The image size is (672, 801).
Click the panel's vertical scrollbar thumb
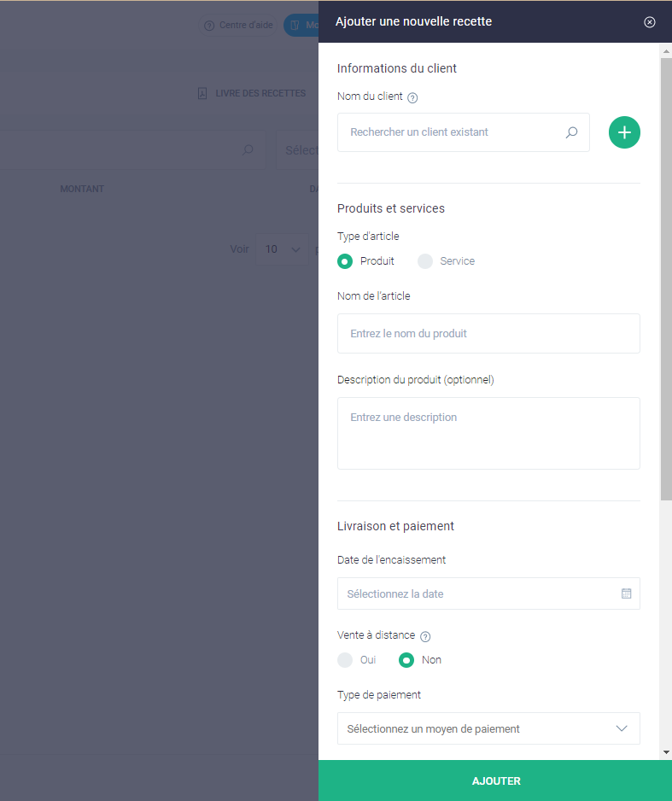coord(666,278)
